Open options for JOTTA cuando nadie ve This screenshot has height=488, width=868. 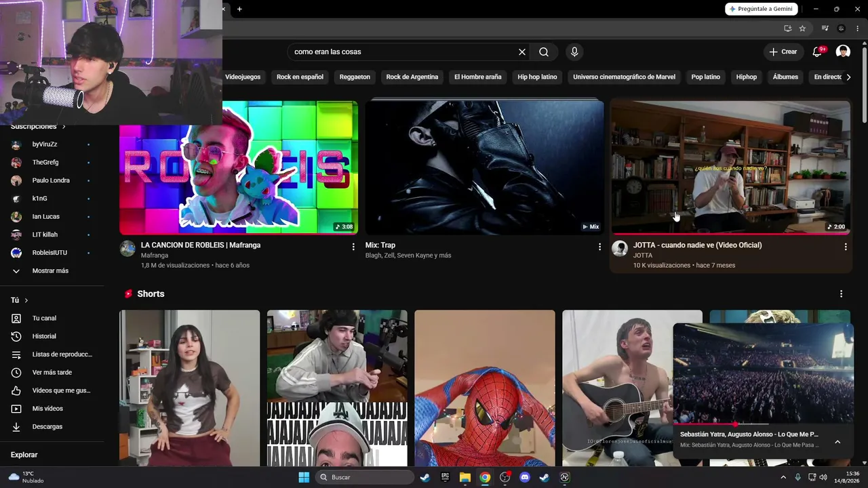(x=846, y=247)
